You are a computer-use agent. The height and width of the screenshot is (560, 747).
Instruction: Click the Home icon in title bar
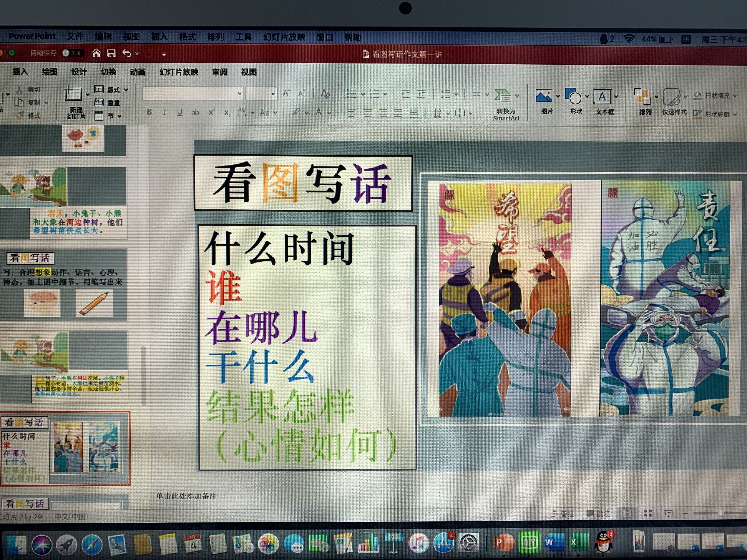click(96, 53)
